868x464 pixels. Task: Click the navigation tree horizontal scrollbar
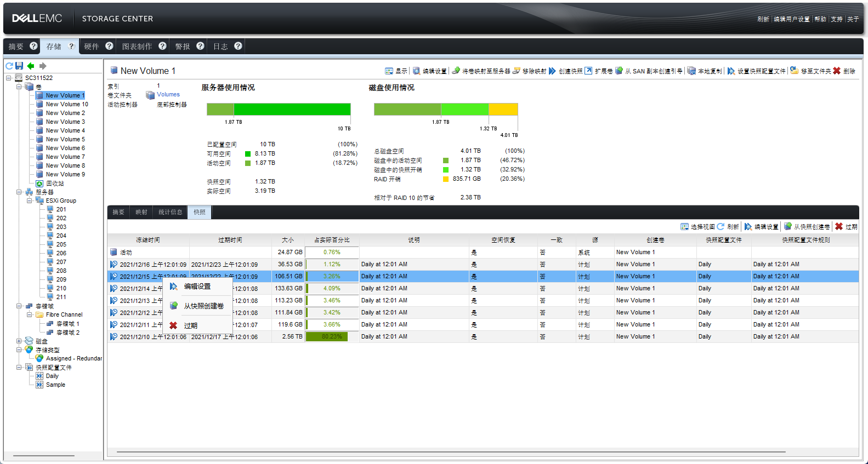coord(44,455)
